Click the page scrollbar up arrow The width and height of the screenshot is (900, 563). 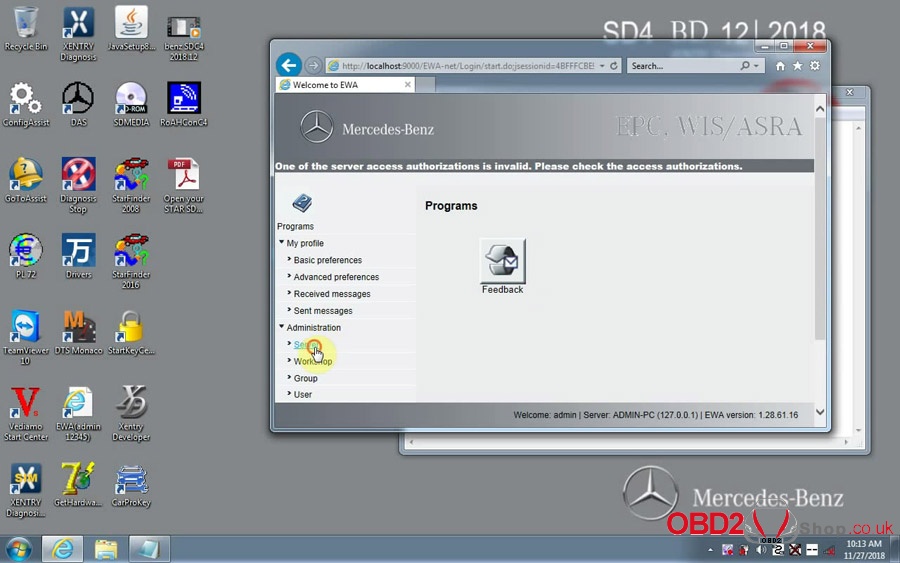(820, 108)
